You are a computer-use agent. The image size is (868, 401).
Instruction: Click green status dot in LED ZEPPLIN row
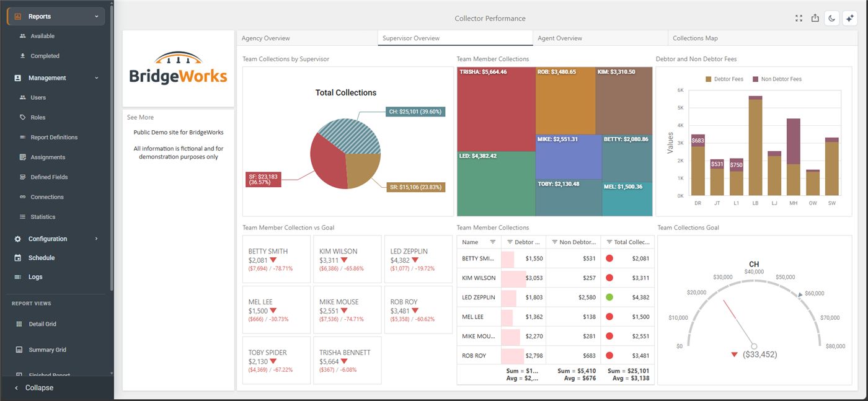coord(609,297)
